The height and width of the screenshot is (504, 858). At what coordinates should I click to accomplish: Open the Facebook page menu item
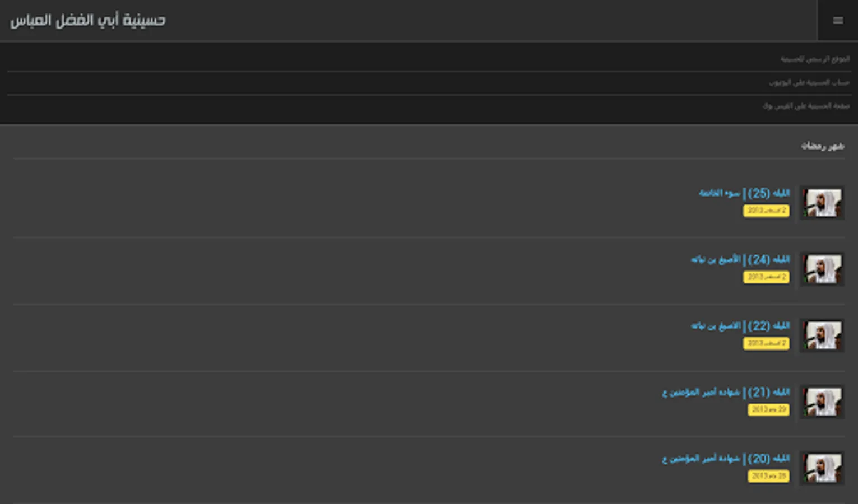806,106
